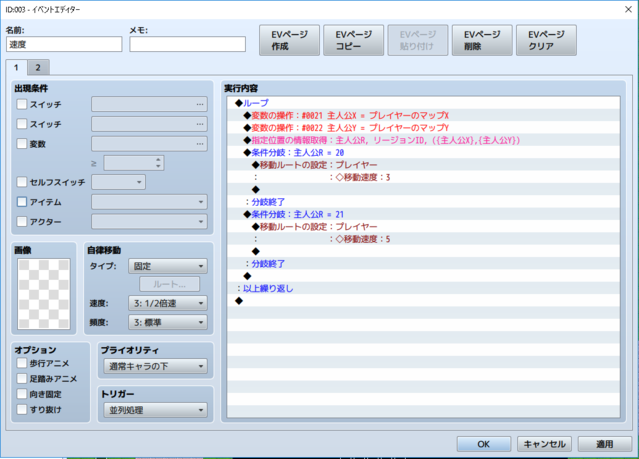Viewport: 639px width, 459px height.
Task: Click the first スイッチ selector field
Action: [149, 104]
